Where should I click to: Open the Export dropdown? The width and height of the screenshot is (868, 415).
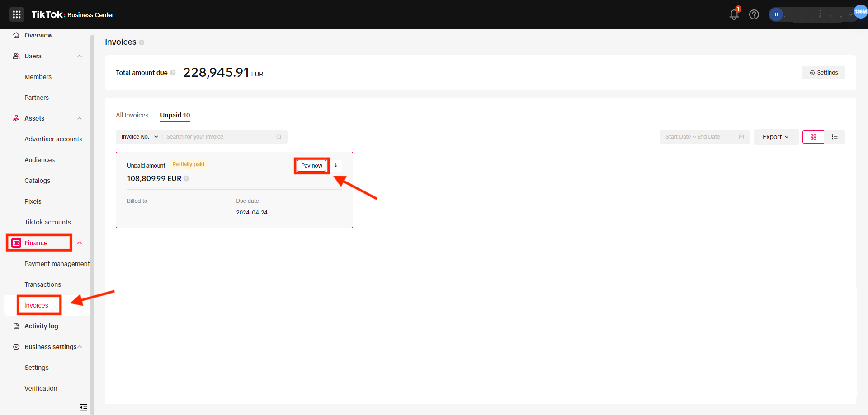(x=775, y=137)
